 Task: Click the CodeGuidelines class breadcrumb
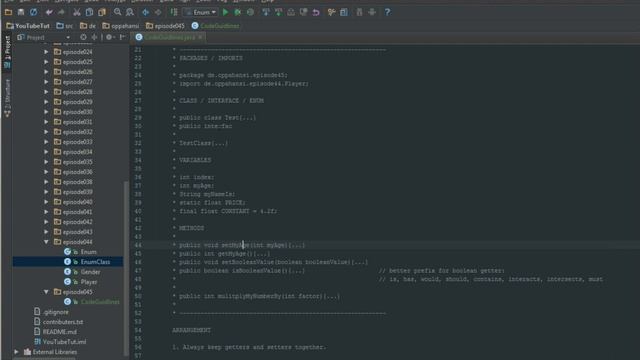point(216,26)
